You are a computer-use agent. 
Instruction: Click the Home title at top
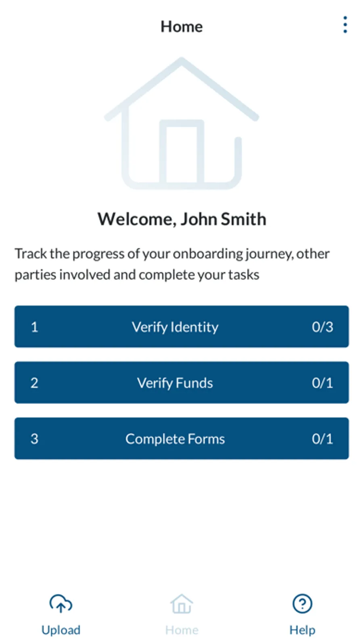[181, 27]
